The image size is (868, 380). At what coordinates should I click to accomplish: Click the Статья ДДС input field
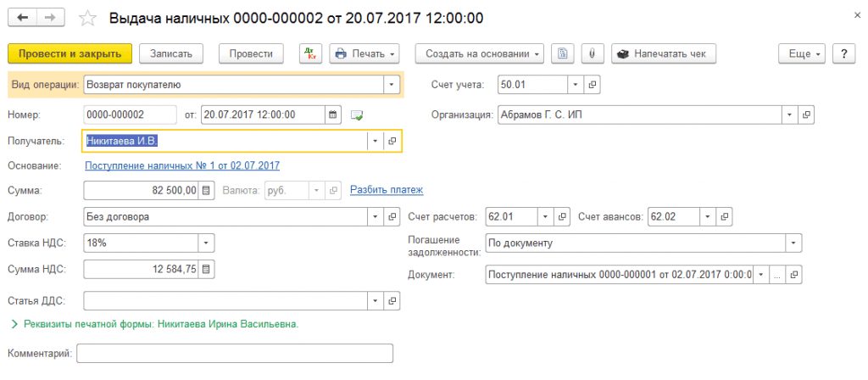225,301
